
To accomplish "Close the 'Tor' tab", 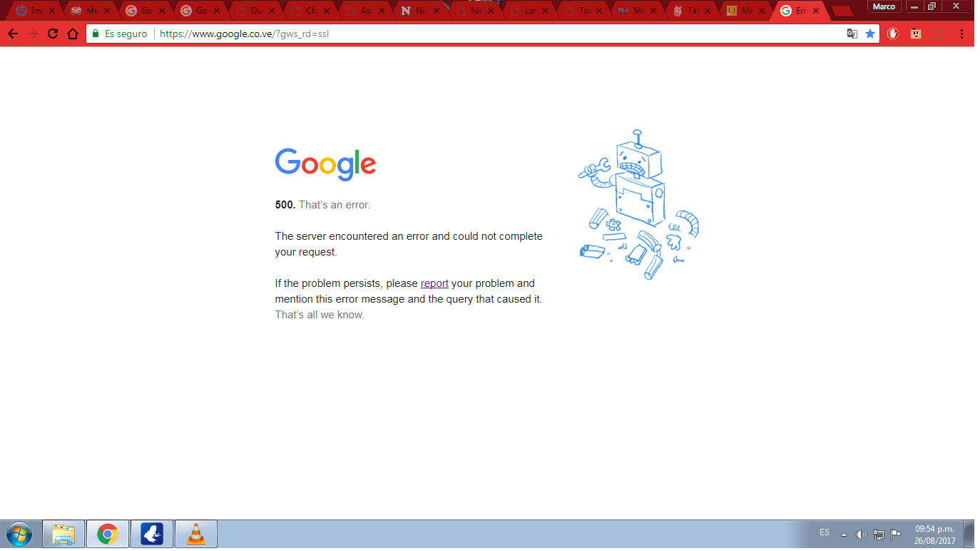I will (x=601, y=11).
